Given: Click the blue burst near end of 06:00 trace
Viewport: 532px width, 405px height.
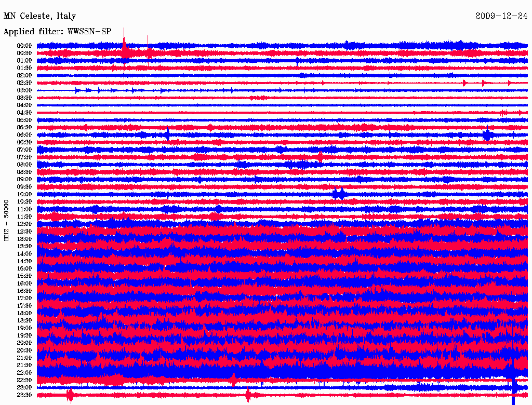Looking at the screenshot, I should pyautogui.click(x=487, y=134).
